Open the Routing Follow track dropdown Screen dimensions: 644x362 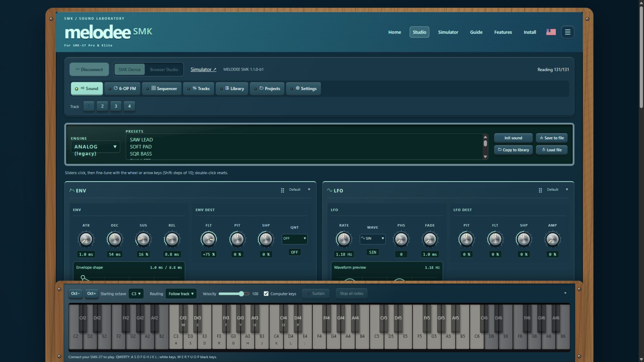181,294
